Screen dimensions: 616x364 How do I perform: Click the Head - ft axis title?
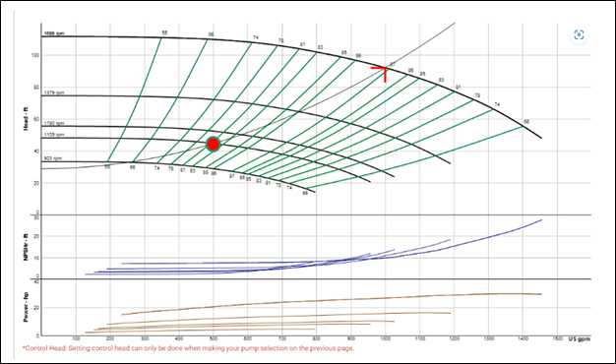click(26, 119)
